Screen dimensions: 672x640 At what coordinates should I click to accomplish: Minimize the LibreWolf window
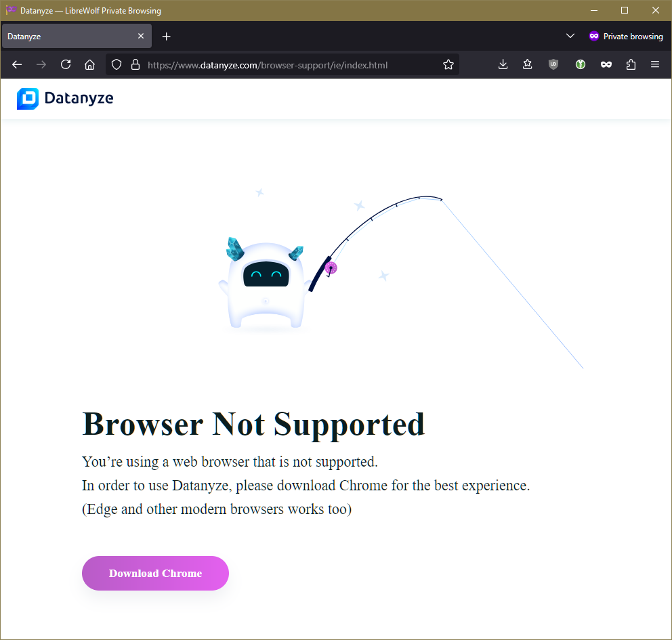pyautogui.click(x=594, y=10)
